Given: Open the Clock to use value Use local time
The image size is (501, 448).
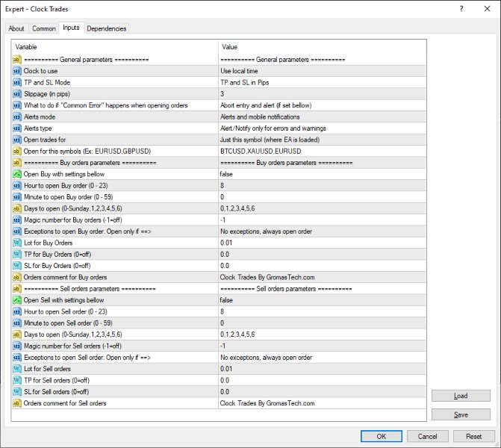Looking at the screenshot, I should (322, 71).
